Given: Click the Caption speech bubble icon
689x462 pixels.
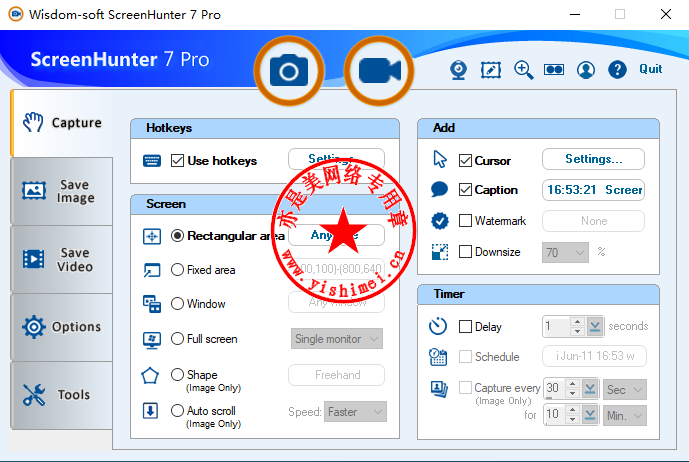Looking at the screenshot, I should (x=439, y=189).
